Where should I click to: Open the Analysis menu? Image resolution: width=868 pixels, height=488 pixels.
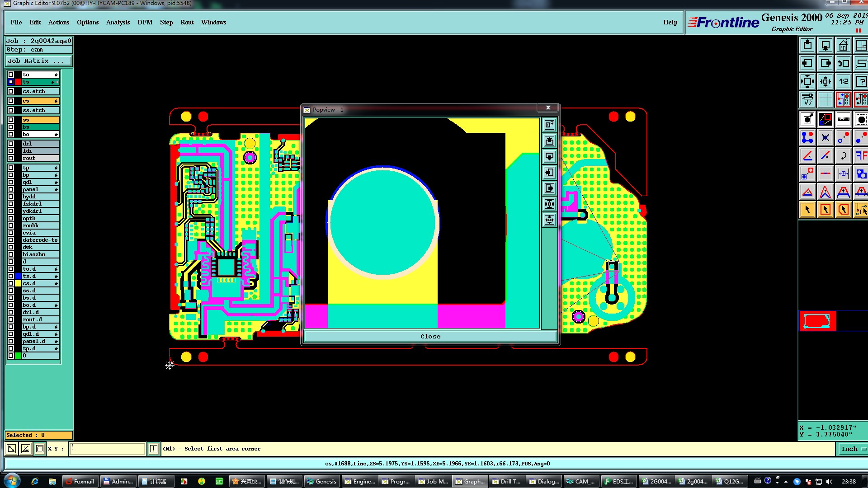(118, 22)
